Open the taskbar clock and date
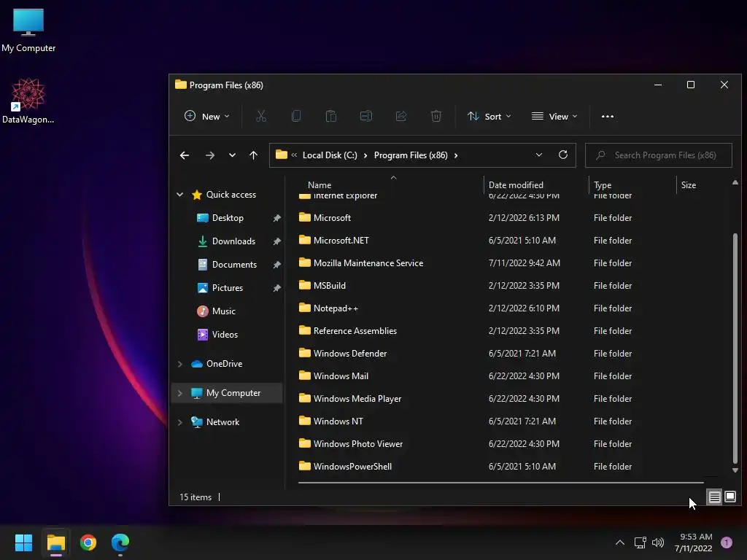Screen dimensions: 747x560 point(693,542)
